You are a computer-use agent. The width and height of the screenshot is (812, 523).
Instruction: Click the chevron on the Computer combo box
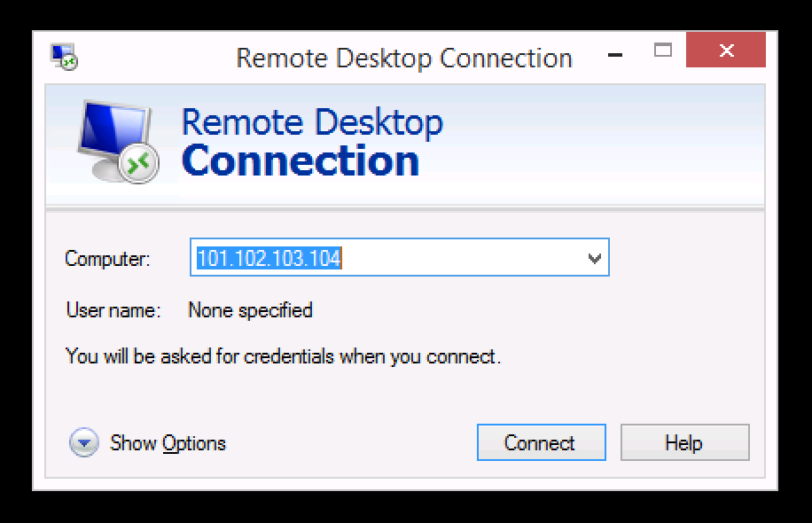(596, 257)
